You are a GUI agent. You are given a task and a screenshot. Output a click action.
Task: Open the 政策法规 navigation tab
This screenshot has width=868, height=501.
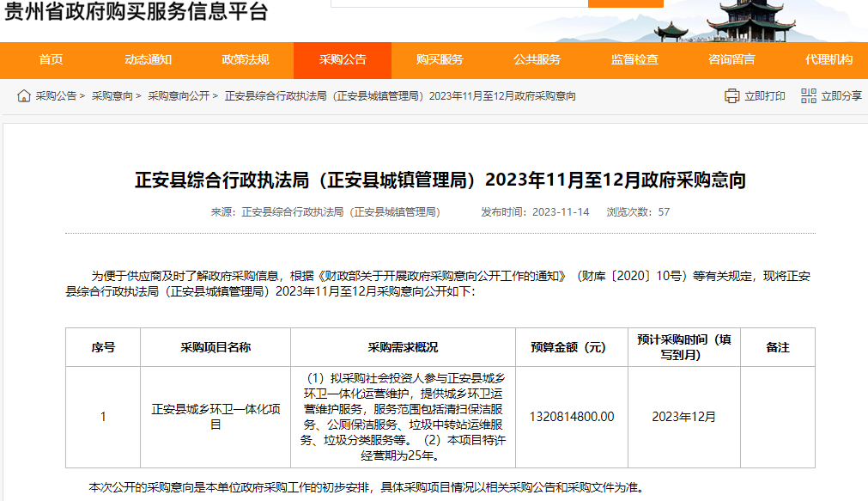(246, 60)
